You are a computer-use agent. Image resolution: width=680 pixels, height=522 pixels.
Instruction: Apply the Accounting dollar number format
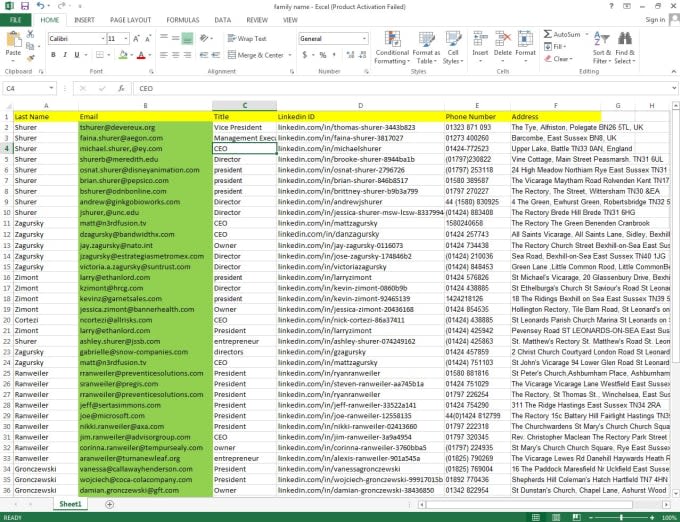coord(305,55)
